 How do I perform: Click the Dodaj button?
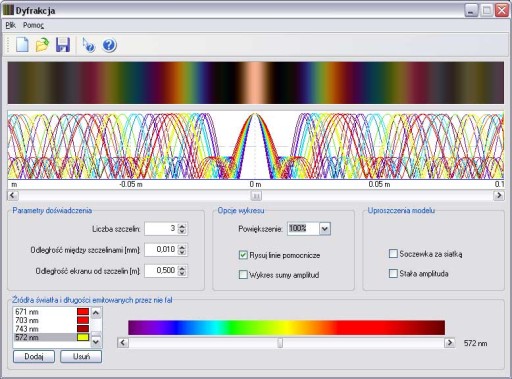(x=34, y=356)
